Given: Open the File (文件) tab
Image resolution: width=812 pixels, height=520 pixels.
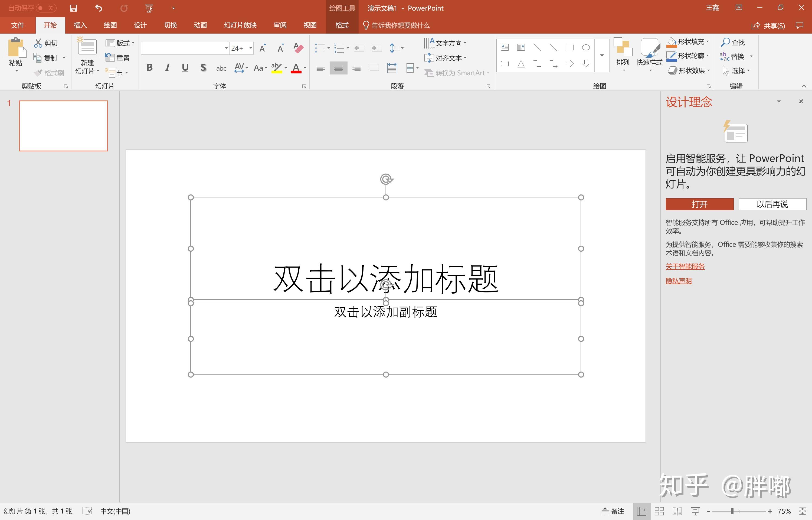Looking at the screenshot, I should [x=18, y=25].
